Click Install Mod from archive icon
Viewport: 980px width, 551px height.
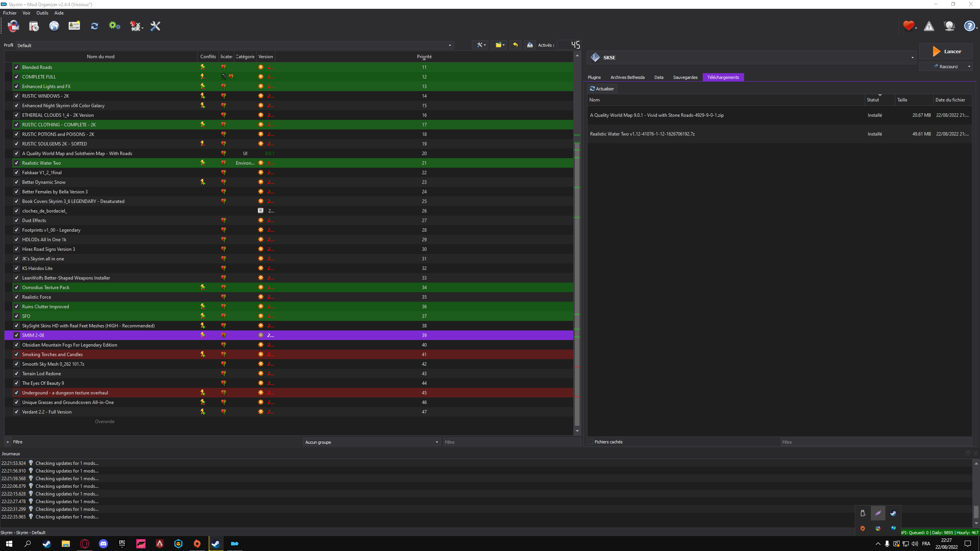tap(34, 26)
